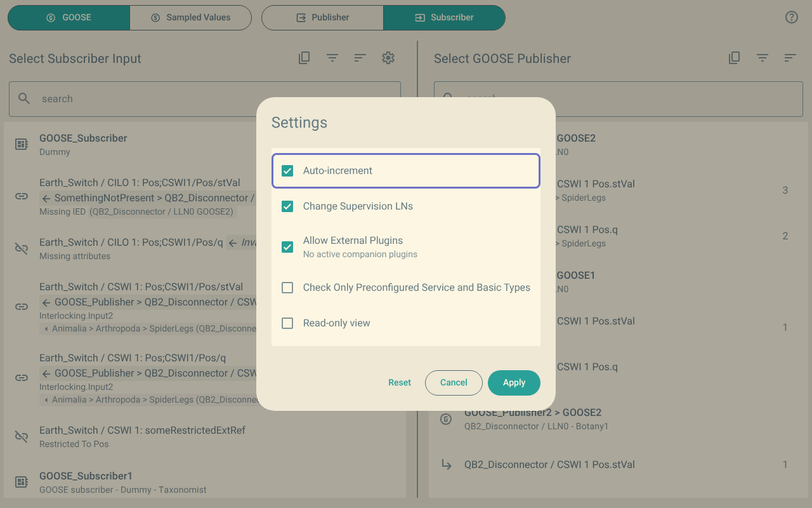The width and height of the screenshot is (812, 508).
Task: Open the help icon
Action: tap(792, 17)
